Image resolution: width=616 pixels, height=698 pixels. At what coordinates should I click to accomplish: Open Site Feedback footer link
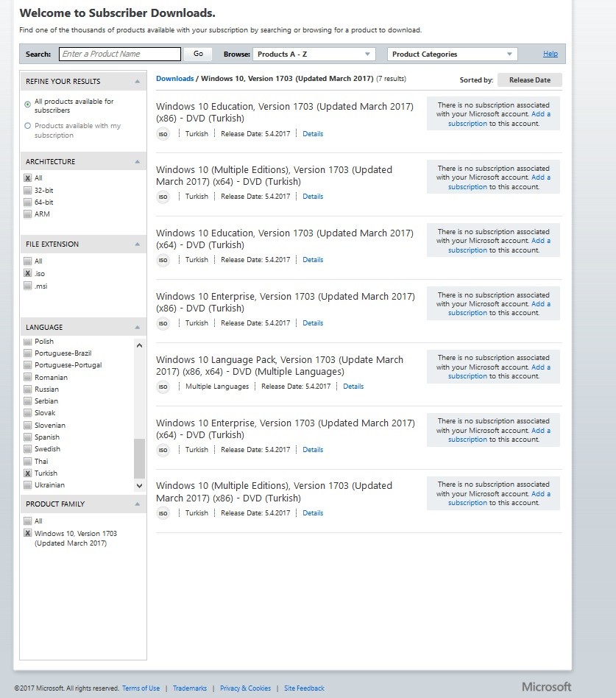[x=305, y=688]
